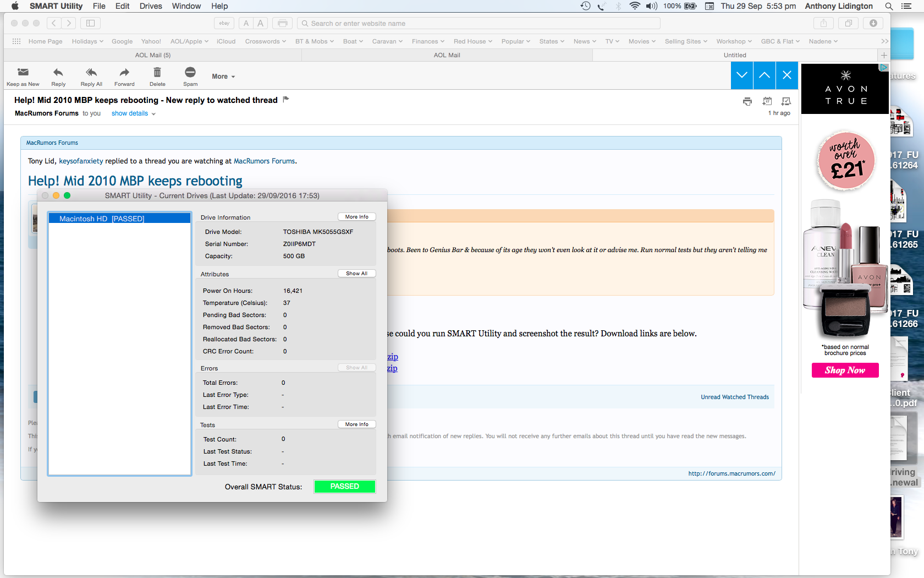Viewport: 924px width, 578px height.
Task: Click the green PASSED status indicator
Action: 345,487
